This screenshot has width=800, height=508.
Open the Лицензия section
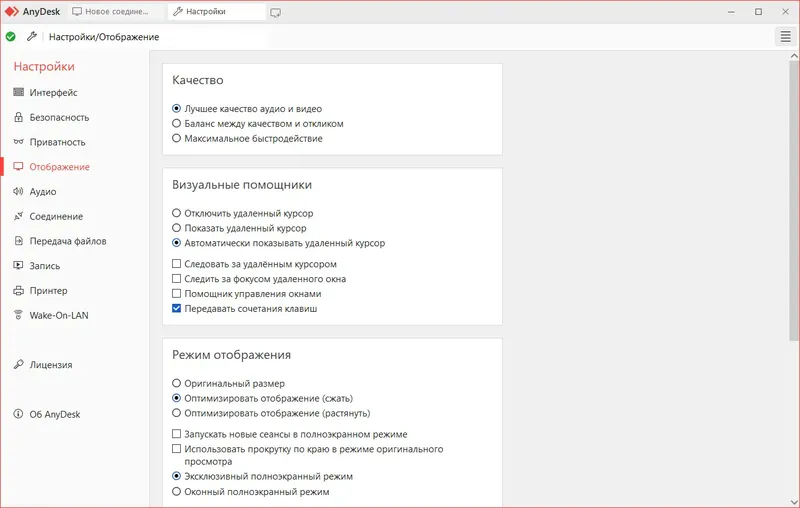tap(50, 365)
